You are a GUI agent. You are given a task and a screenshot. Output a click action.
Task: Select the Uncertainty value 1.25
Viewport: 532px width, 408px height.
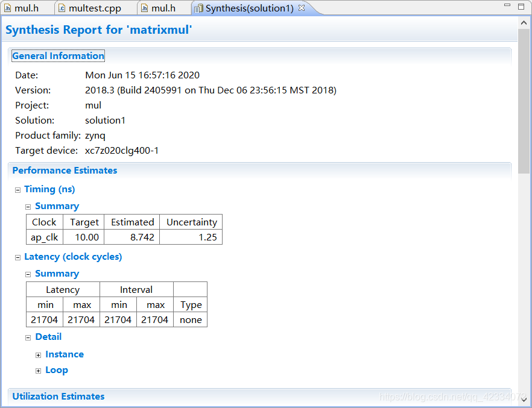191,237
